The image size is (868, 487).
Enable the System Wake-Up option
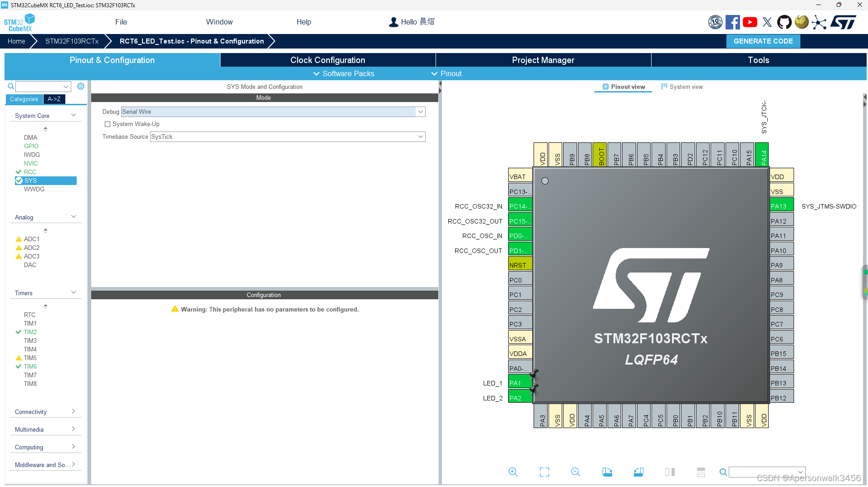point(108,124)
